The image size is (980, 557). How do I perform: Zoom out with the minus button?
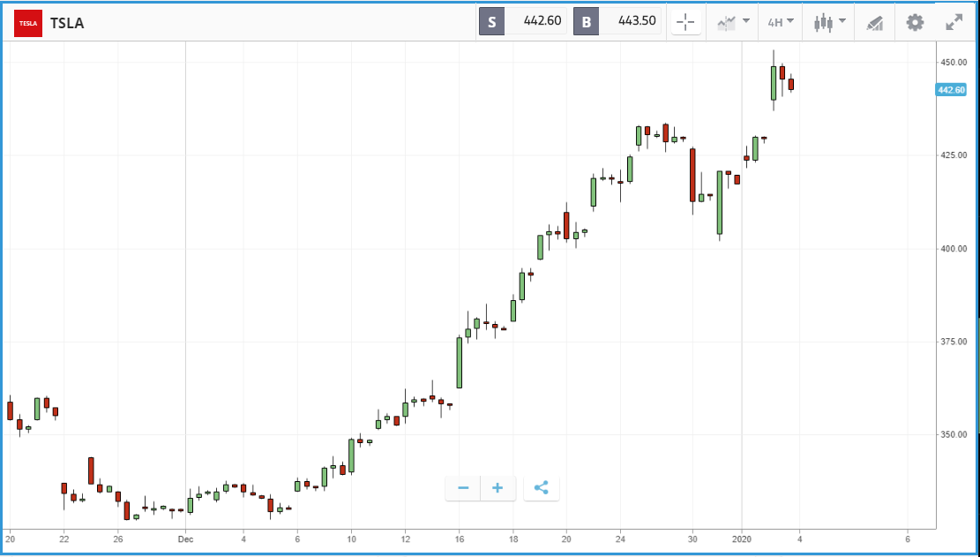tap(463, 488)
